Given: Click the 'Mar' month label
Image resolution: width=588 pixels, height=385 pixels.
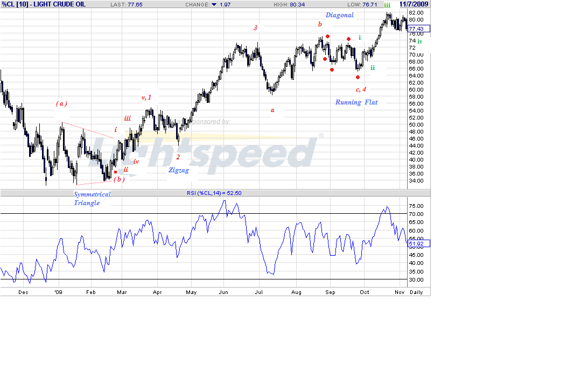Looking at the screenshot, I should [122, 292].
